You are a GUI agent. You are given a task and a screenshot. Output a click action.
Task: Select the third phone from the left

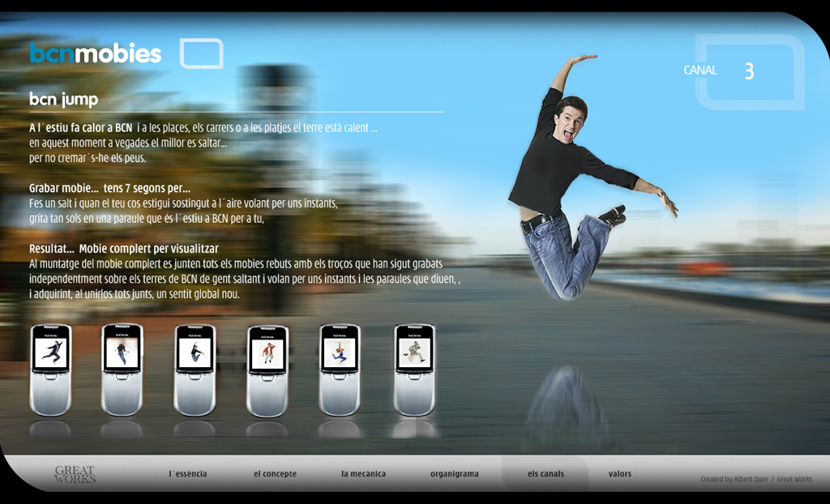click(x=195, y=369)
